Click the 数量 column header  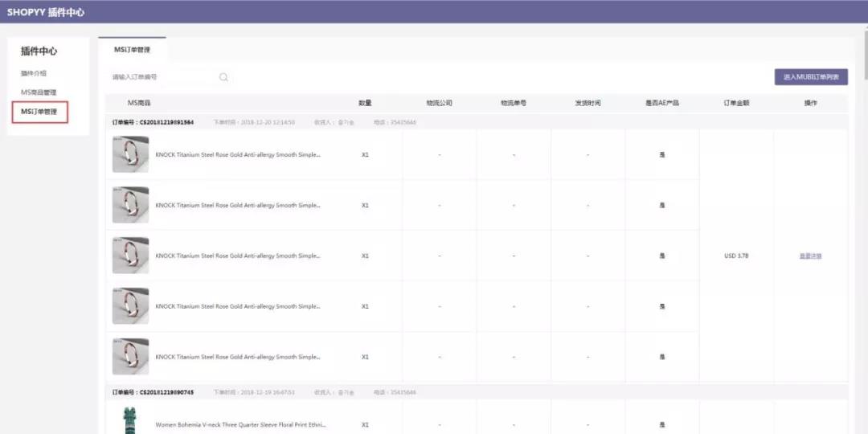point(365,103)
